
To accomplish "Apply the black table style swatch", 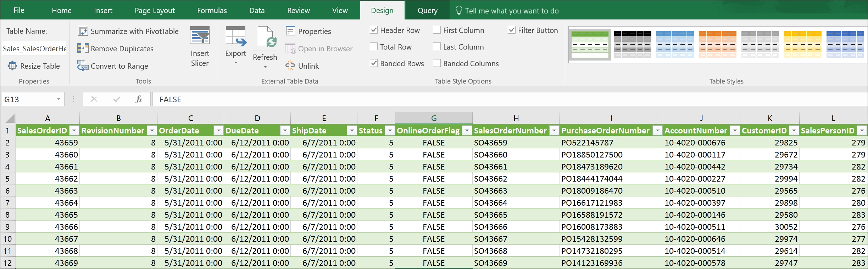I will [633, 44].
